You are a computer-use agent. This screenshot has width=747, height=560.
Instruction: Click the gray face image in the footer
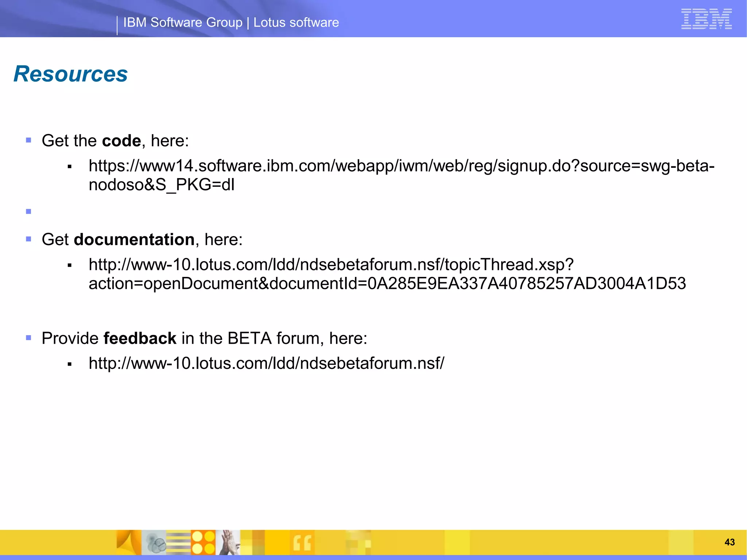pyautogui.click(x=154, y=542)
